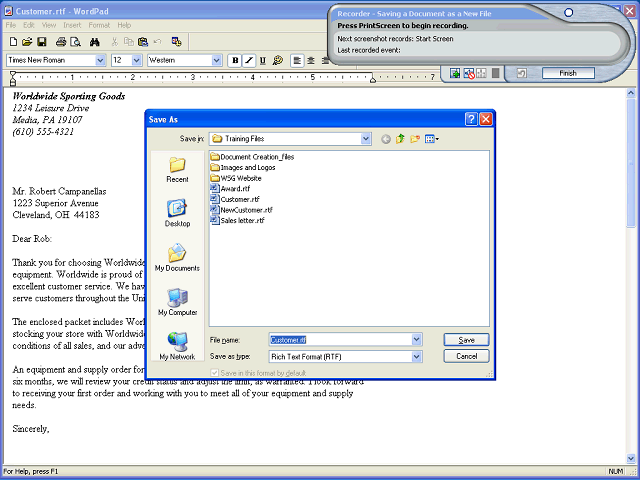This screenshot has width=640, height=480.
Task: Select Center alignment button
Action: [311, 60]
